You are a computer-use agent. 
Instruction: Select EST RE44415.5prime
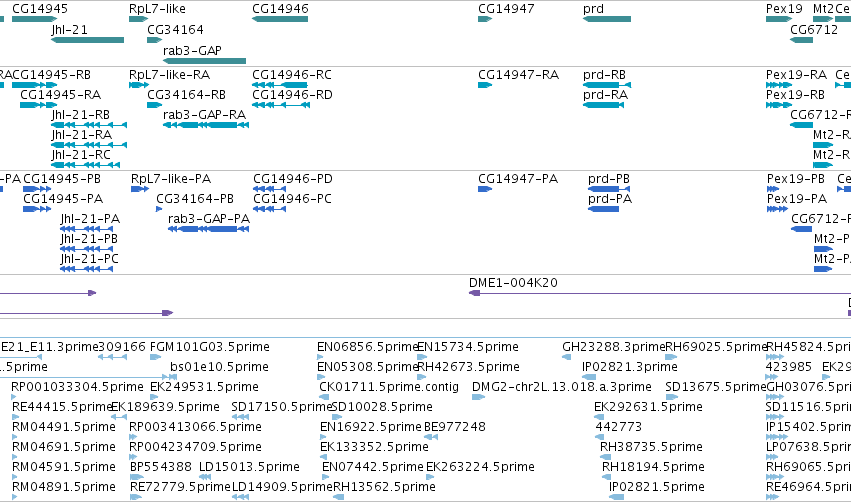pyautogui.click(x=14, y=417)
